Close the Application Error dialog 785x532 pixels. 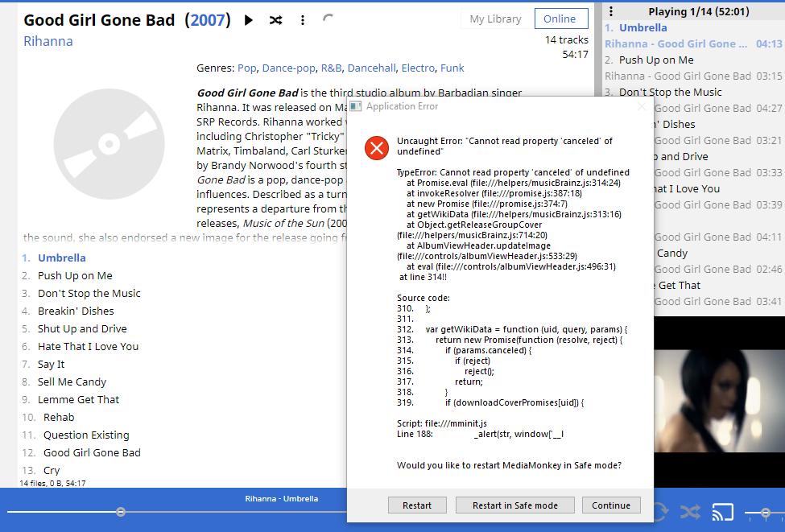coord(642,106)
